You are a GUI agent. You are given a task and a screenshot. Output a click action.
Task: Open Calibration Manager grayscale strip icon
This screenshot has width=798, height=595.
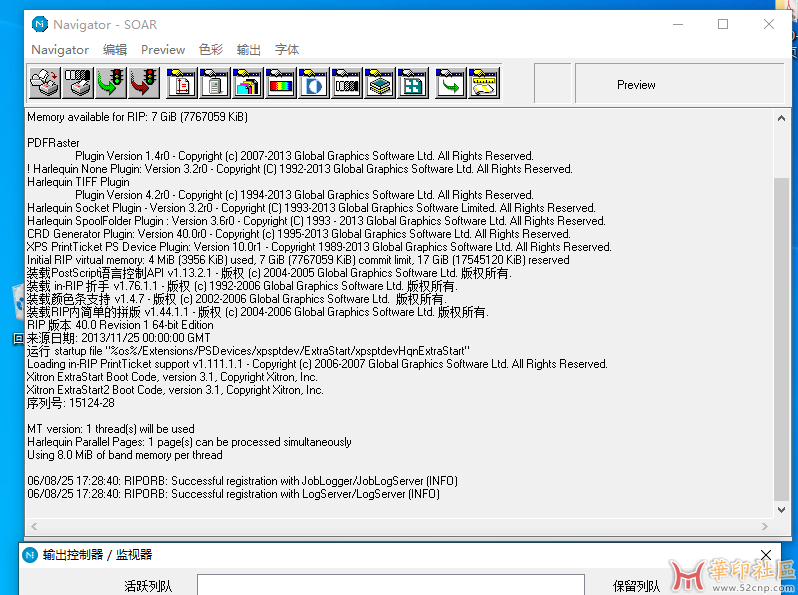(x=347, y=83)
